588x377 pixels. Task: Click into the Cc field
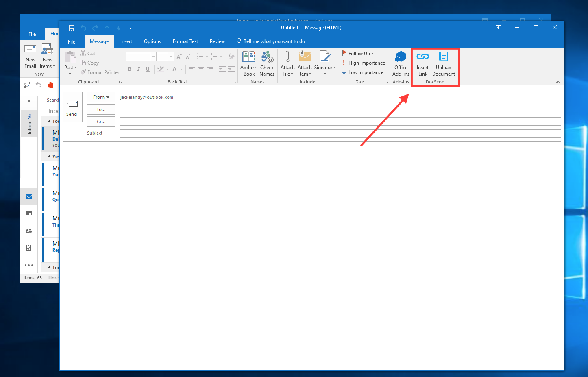340,121
